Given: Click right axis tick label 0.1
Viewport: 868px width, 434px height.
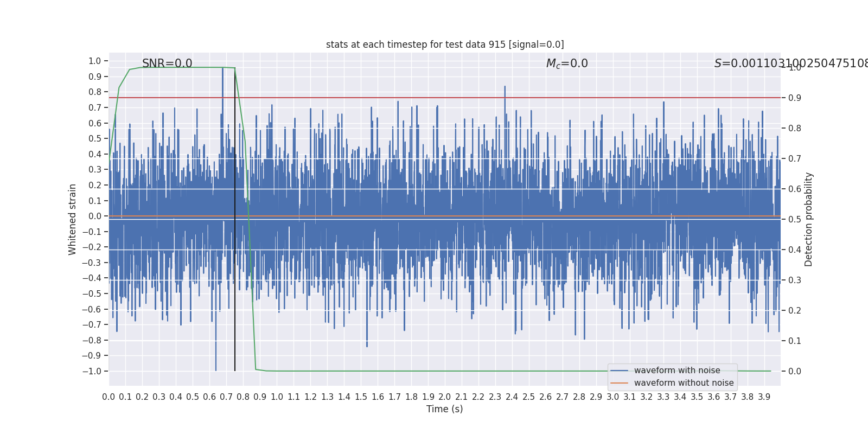Looking at the screenshot, I should click(795, 341).
